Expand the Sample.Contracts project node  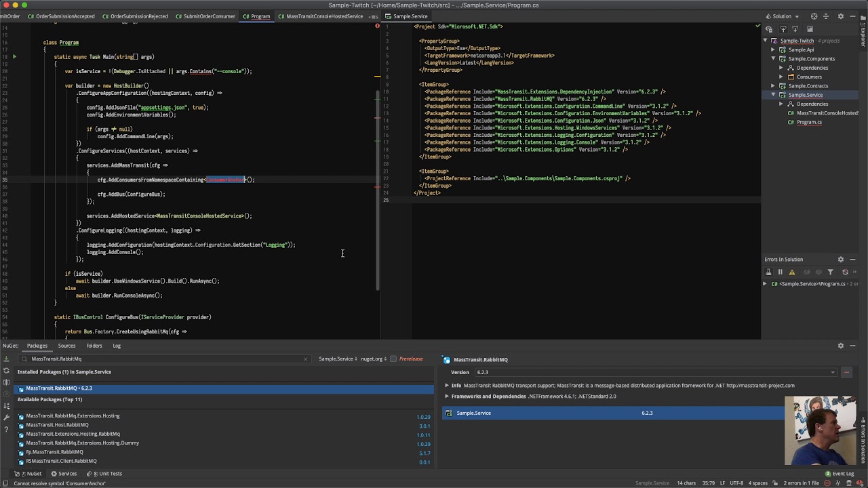coord(773,86)
